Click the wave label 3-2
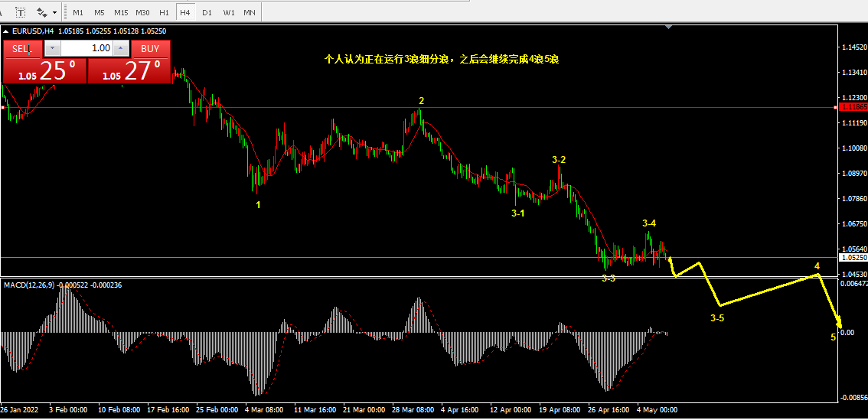Screen dimensions: 868x420 (x=559, y=160)
